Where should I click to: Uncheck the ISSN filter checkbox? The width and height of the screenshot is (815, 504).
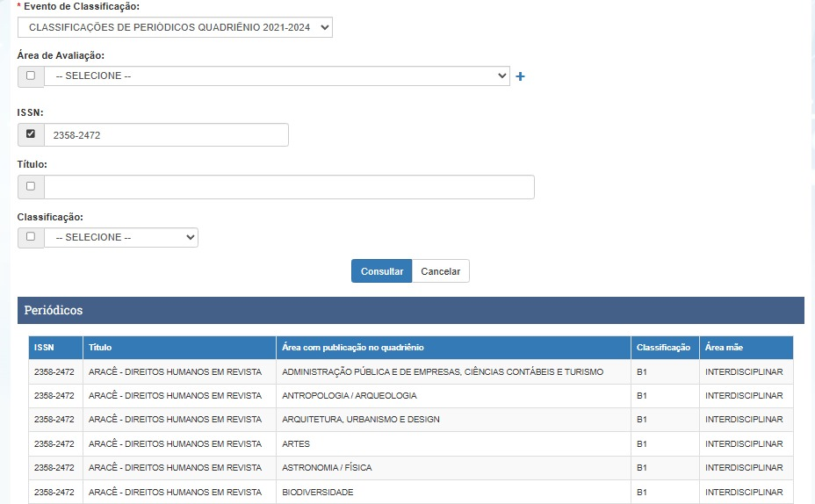(31, 134)
